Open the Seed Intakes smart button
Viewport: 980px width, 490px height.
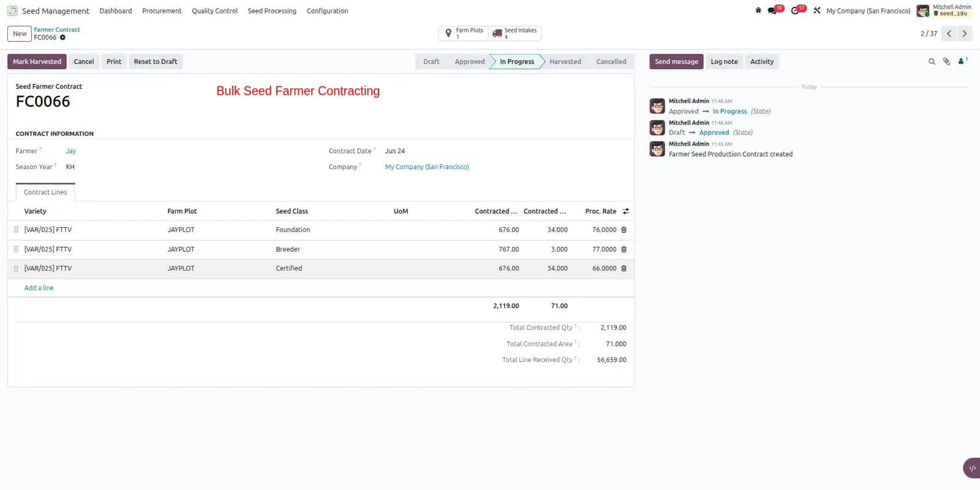pyautogui.click(x=515, y=34)
